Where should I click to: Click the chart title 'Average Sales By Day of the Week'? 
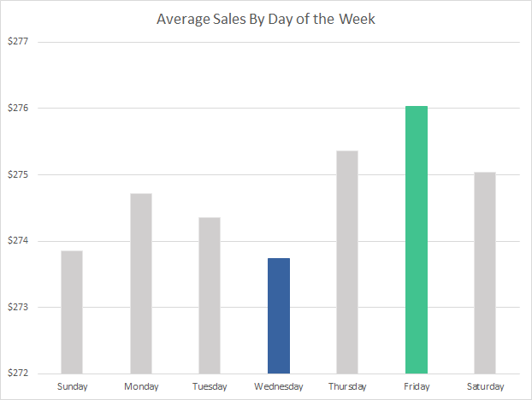tap(266, 19)
